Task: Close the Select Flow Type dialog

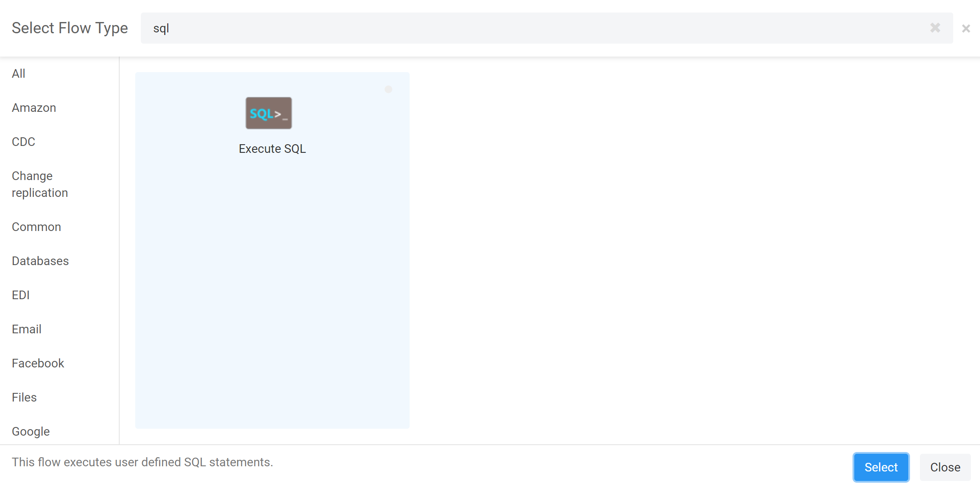Action: (x=966, y=28)
